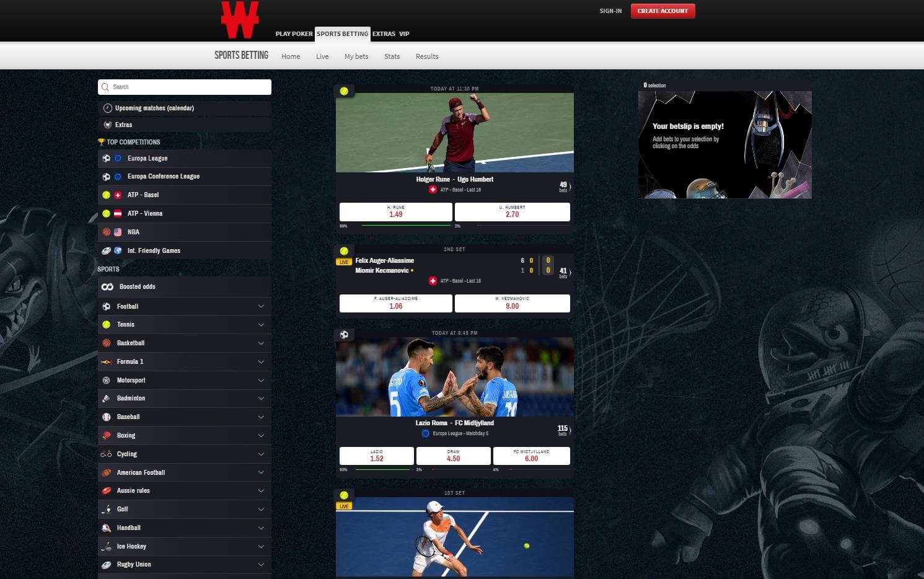924x579 pixels.
Task: Expand the Formula 1 category chevron
Action: click(x=261, y=361)
